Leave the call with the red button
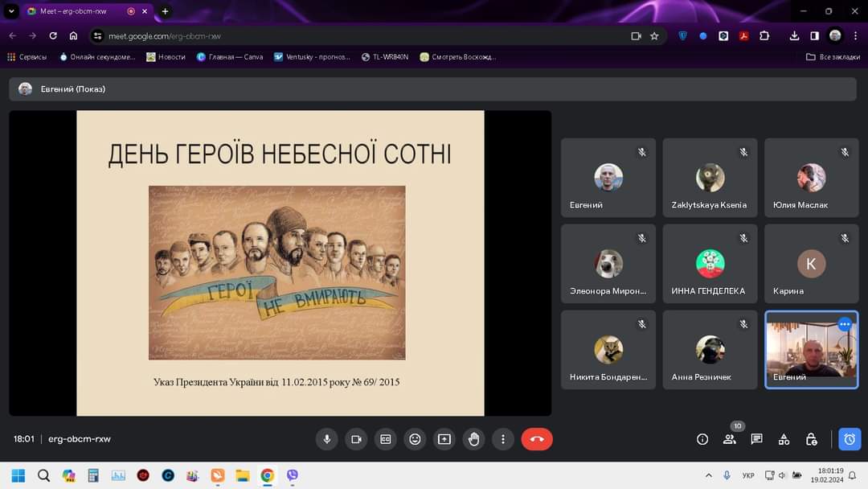The height and width of the screenshot is (489, 868). (537, 439)
